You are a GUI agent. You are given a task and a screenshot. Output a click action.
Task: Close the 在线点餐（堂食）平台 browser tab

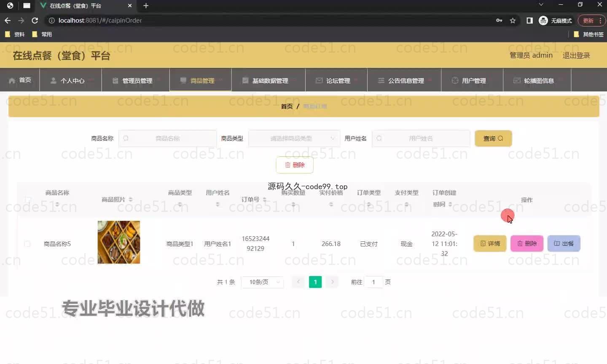(x=130, y=5)
